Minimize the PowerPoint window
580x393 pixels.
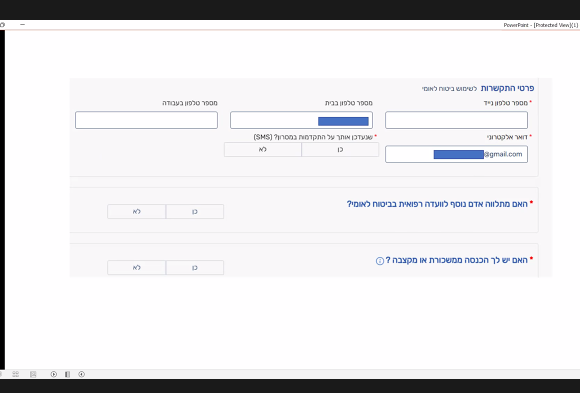pos(23,24)
